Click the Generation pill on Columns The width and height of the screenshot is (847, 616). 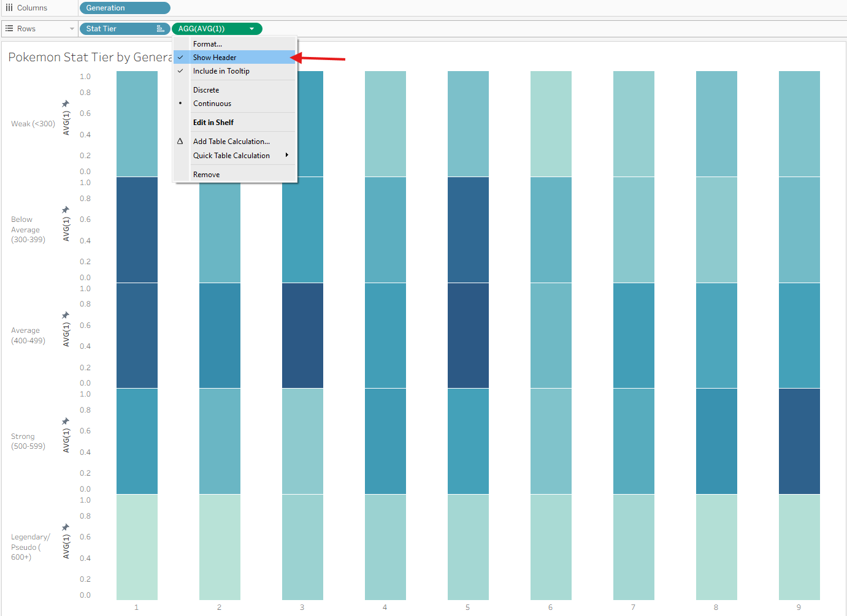tap(125, 8)
